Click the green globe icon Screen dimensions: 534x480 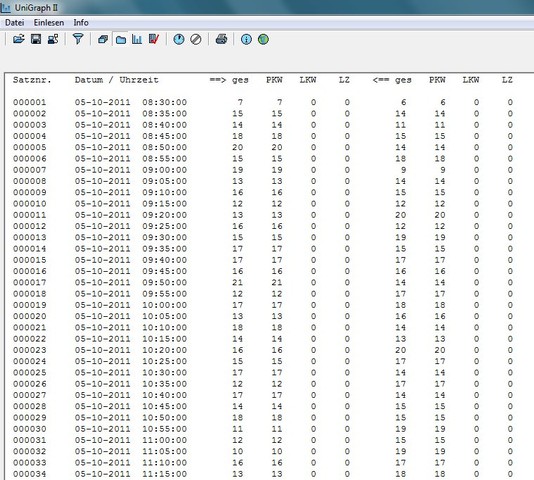coord(263,40)
